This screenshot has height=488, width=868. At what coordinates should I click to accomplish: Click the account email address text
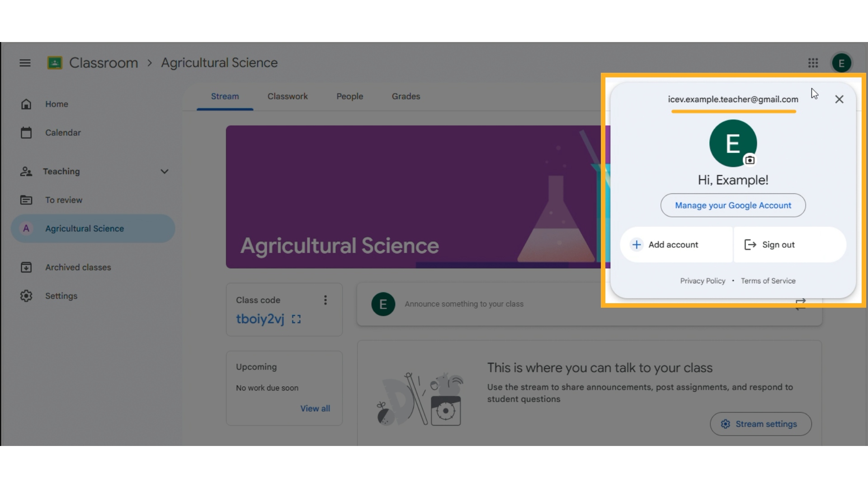(x=733, y=99)
